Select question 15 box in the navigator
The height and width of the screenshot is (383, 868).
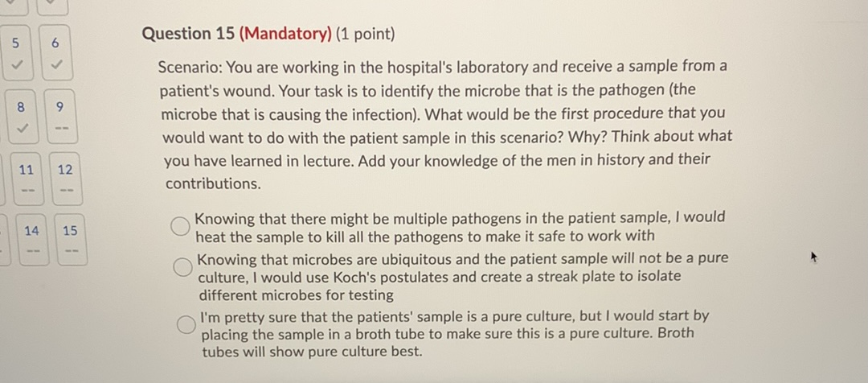pos(70,240)
